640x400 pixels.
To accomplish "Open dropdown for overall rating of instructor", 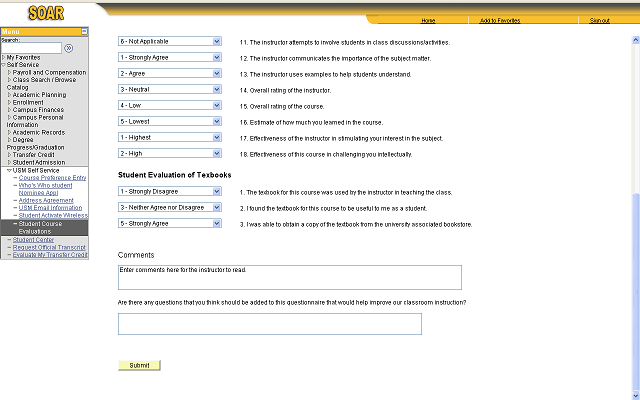I will click(170, 89).
